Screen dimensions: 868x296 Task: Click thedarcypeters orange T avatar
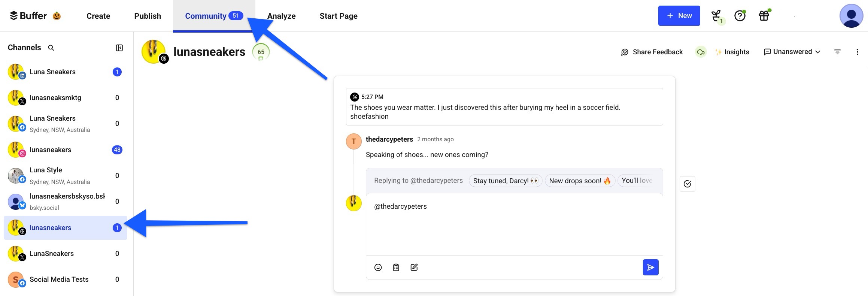(x=353, y=141)
